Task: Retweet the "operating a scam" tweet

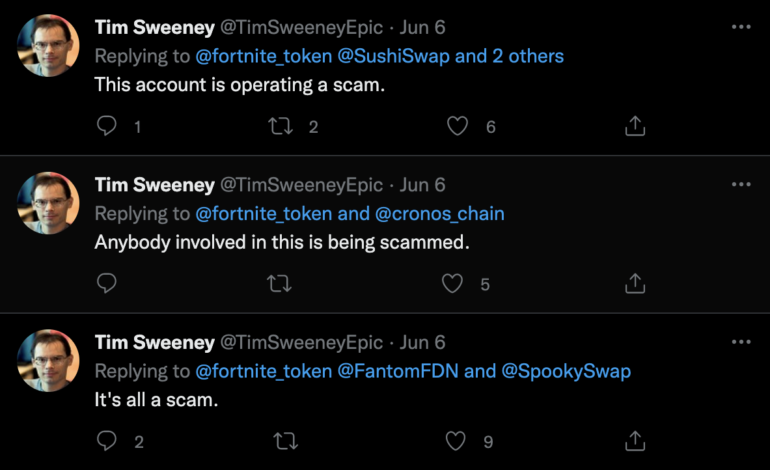Action: (x=281, y=126)
